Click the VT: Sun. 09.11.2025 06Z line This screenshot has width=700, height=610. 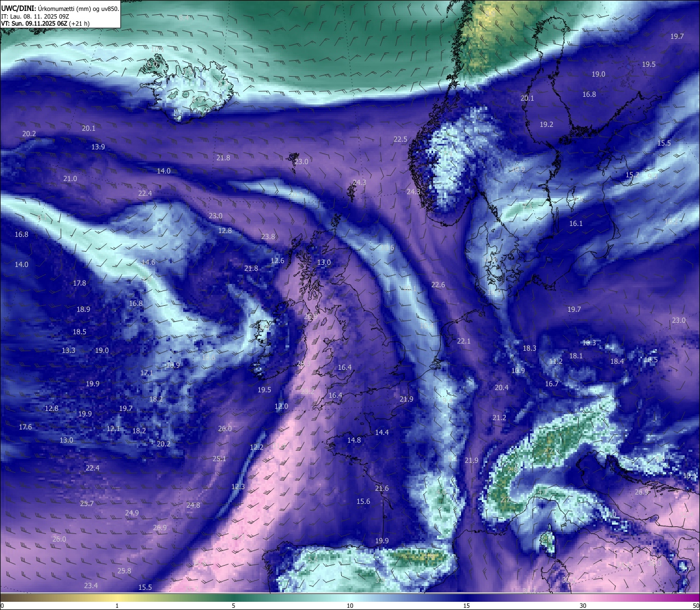point(45,24)
